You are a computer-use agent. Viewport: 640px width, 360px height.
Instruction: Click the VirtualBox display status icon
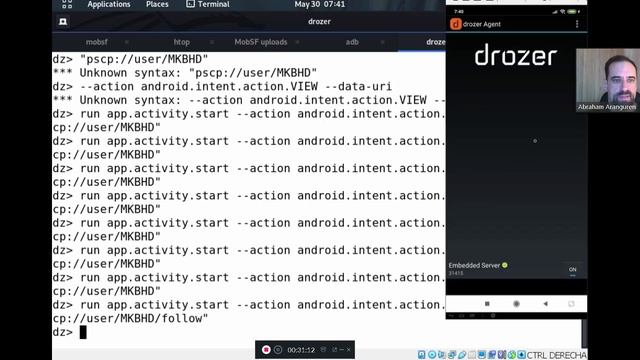click(482, 355)
